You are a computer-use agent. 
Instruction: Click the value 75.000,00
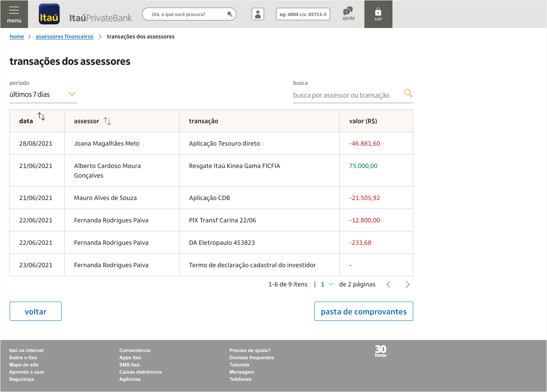click(x=363, y=166)
